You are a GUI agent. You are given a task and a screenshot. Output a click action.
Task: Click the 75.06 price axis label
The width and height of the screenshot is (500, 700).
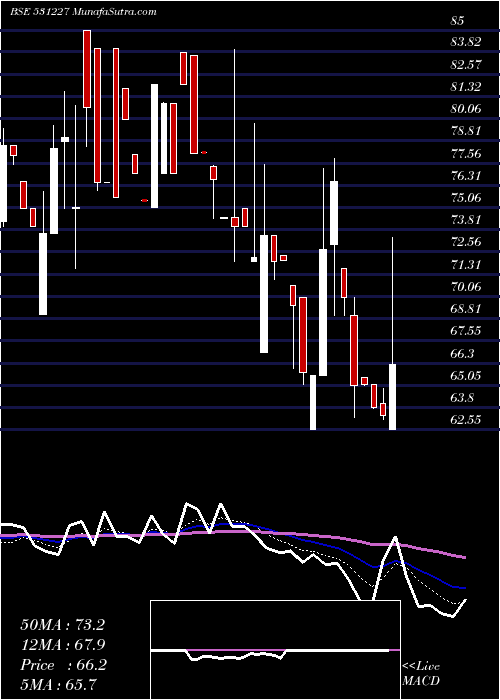(466, 198)
